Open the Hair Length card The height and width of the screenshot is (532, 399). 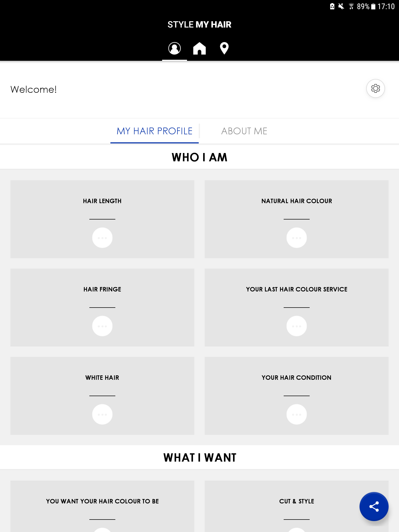coord(102,201)
